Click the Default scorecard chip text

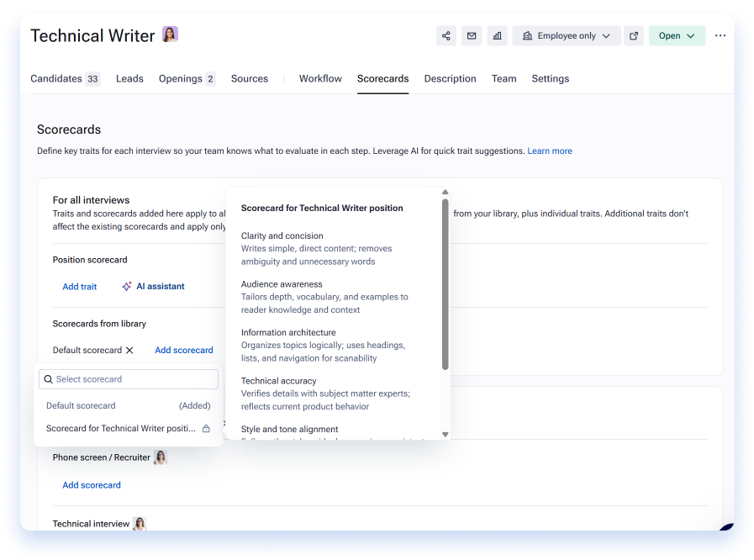coord(87,351)
